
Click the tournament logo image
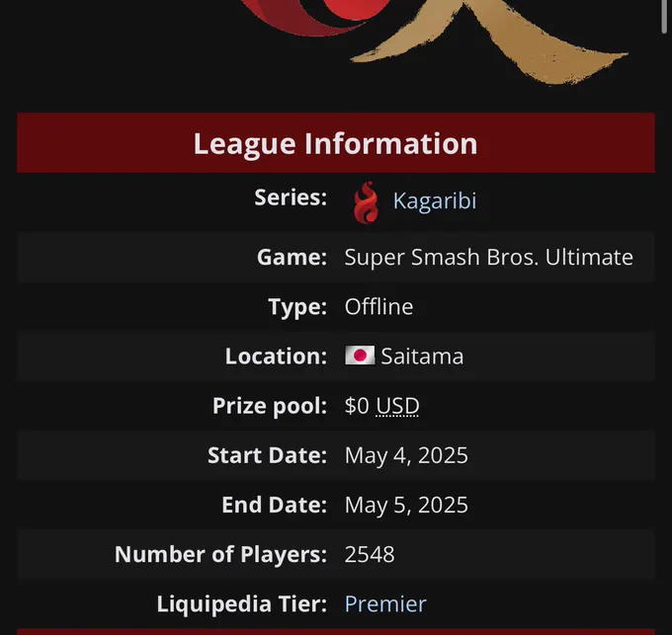433,41
